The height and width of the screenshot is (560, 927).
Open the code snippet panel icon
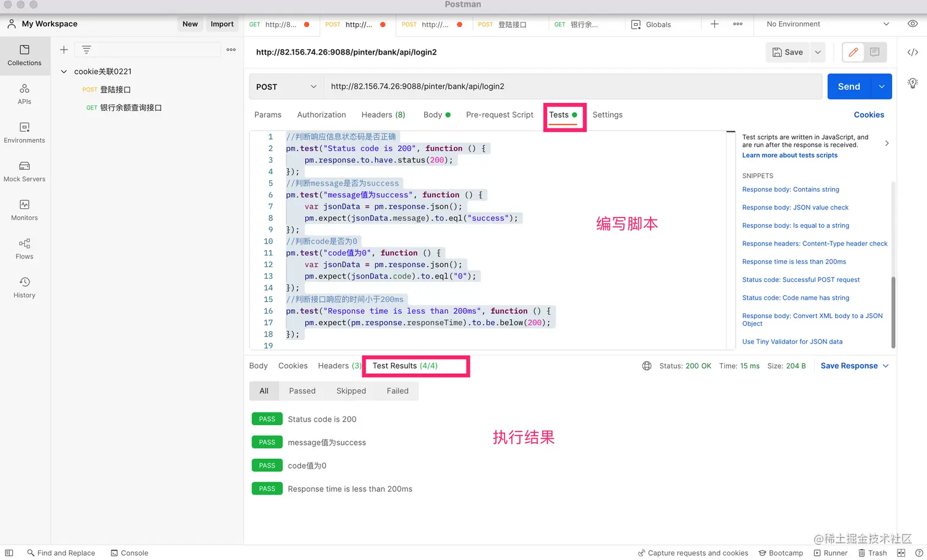click(912, 52)
